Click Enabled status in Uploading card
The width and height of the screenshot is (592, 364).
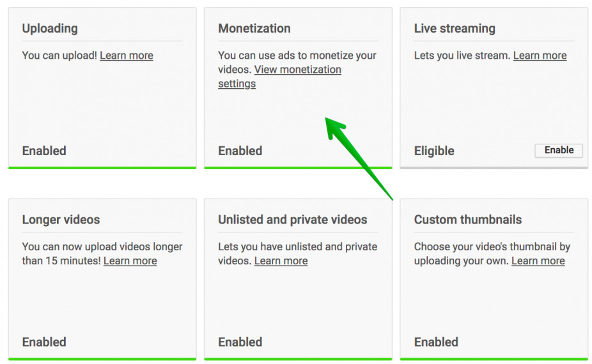tap(44, 151)
